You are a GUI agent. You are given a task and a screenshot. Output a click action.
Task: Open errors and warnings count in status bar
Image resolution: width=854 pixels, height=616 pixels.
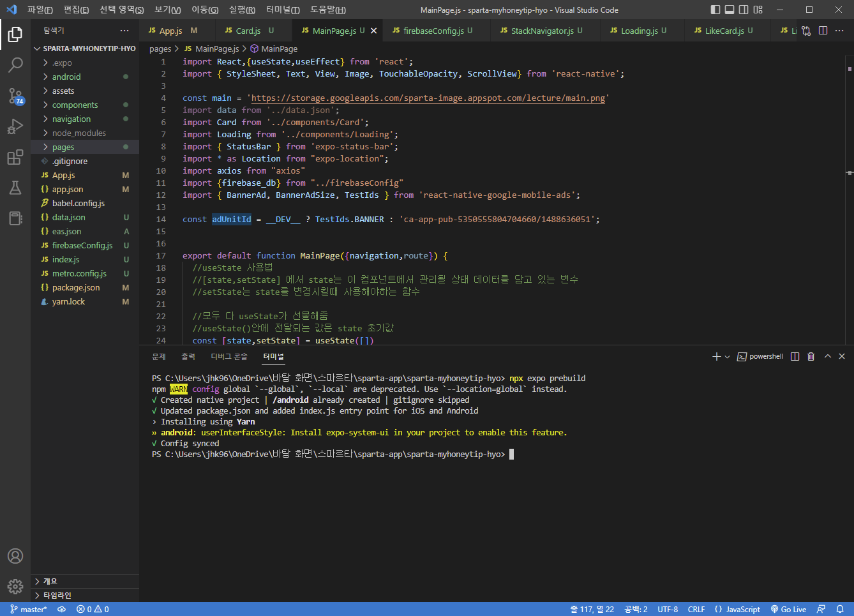pos(93,609)
